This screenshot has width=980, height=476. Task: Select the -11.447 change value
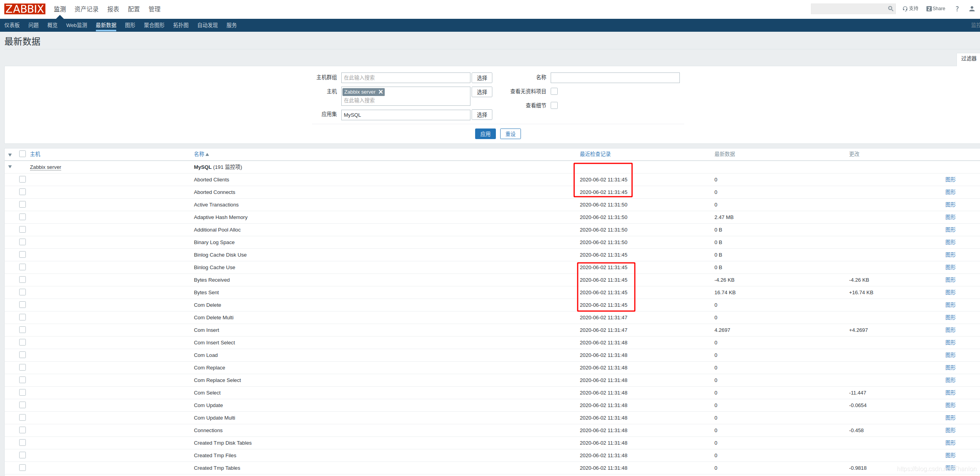(x=857, y=393)
